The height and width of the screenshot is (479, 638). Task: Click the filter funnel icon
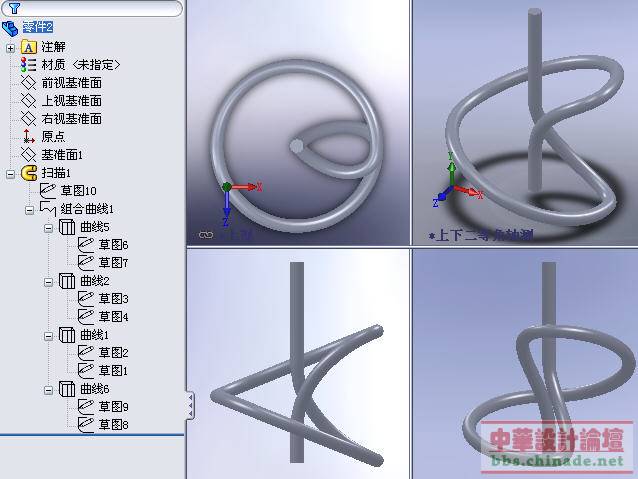coord(14,8)
